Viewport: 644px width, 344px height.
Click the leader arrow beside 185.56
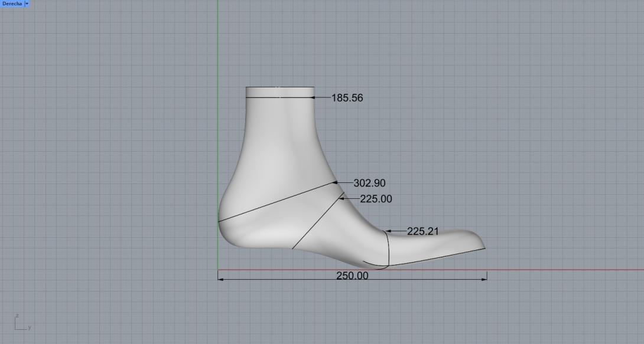coord(316,97)
